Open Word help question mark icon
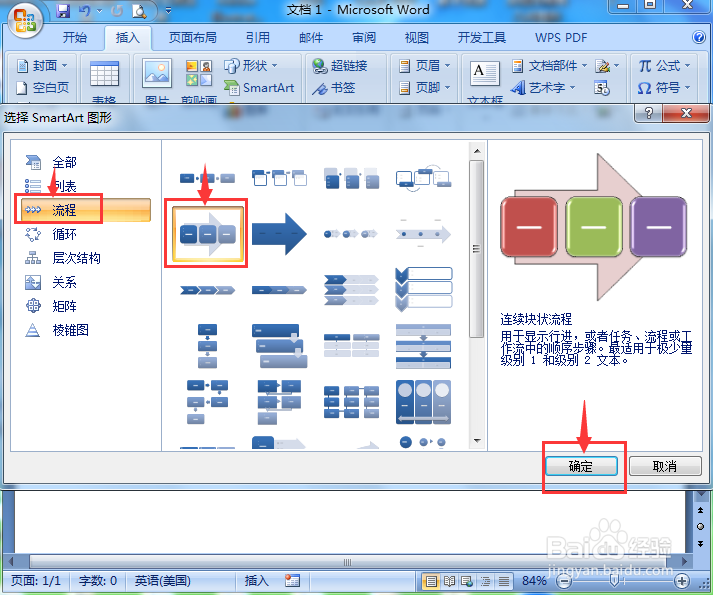The height and width of the screenshot is (595, 713). coord(698,37)
